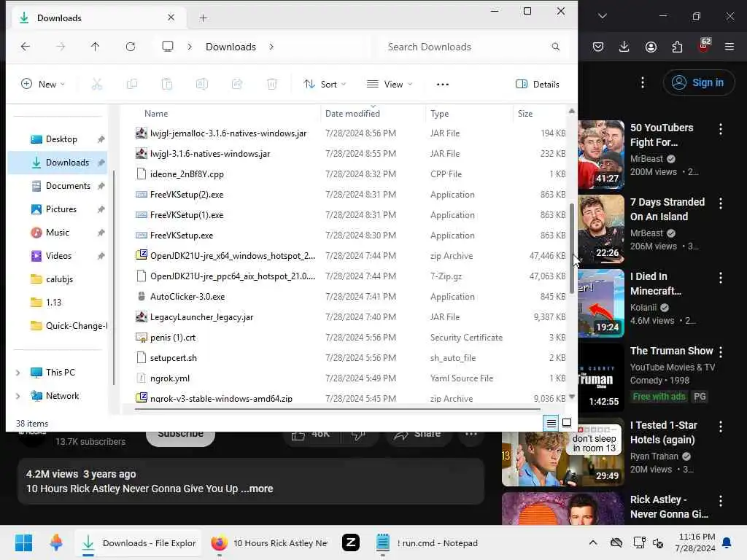The width and height of the screenshot is (747, 560).
Task: Sort by Date modified column header
Action: [x=352, y=114]
